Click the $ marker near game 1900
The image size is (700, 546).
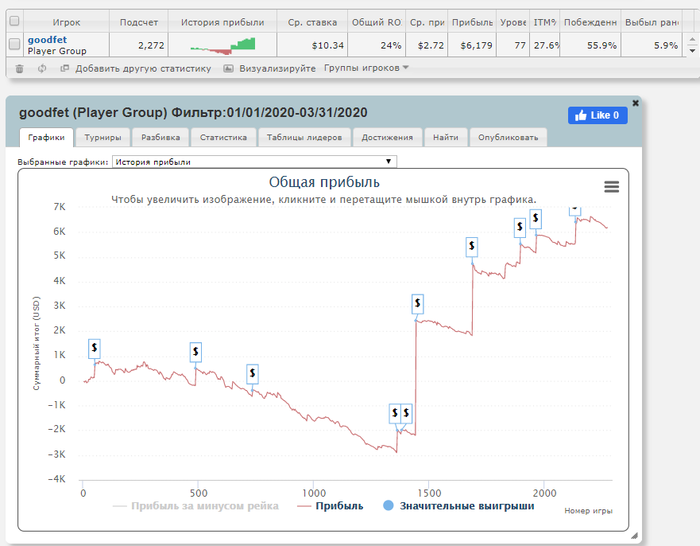coord(520,227)
